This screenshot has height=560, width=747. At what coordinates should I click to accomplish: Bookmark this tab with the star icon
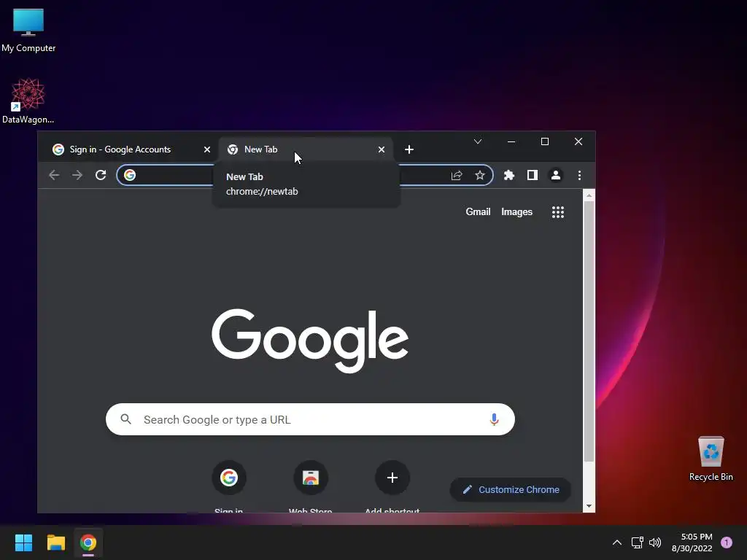480,175
